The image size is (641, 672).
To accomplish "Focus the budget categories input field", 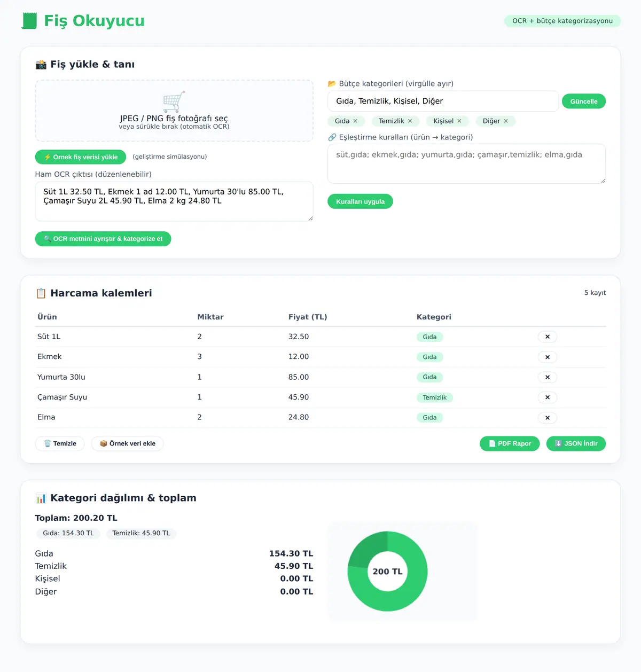I will click(443, 101).
